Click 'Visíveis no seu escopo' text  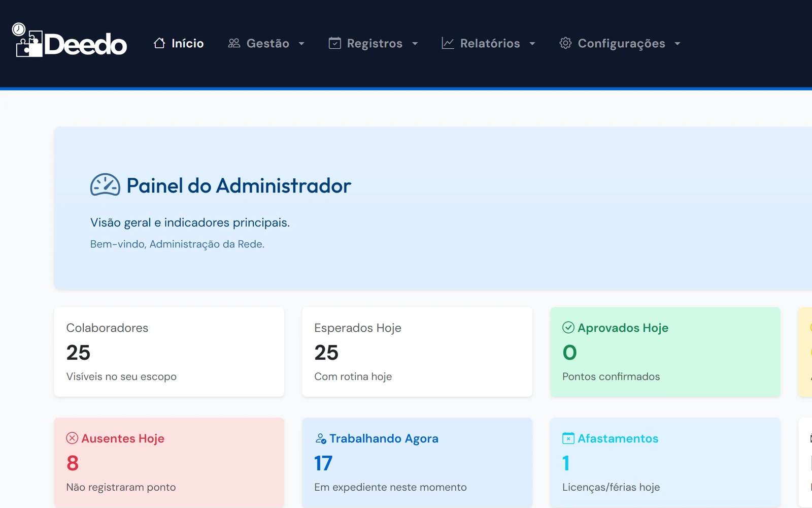tap(121, 376)
